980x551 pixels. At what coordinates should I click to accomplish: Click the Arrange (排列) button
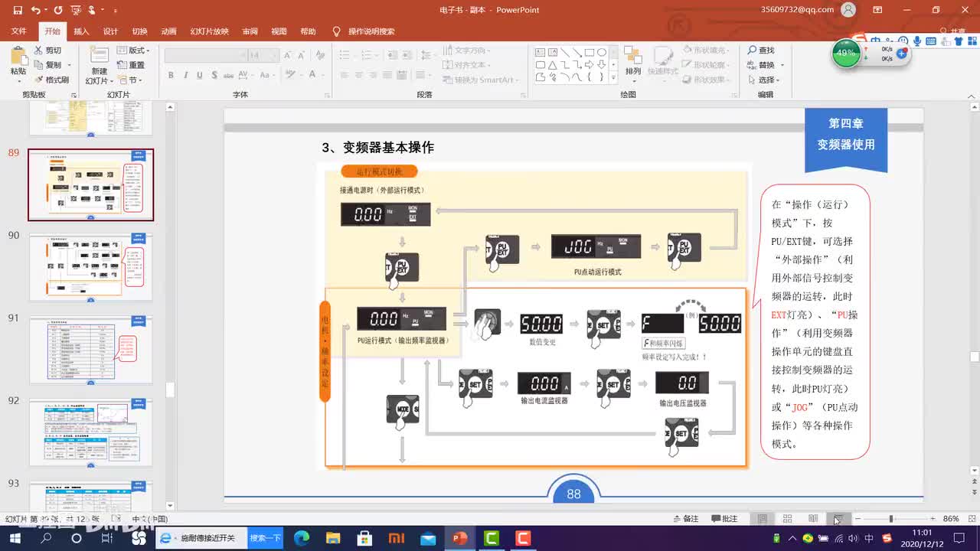click(632, 60)
